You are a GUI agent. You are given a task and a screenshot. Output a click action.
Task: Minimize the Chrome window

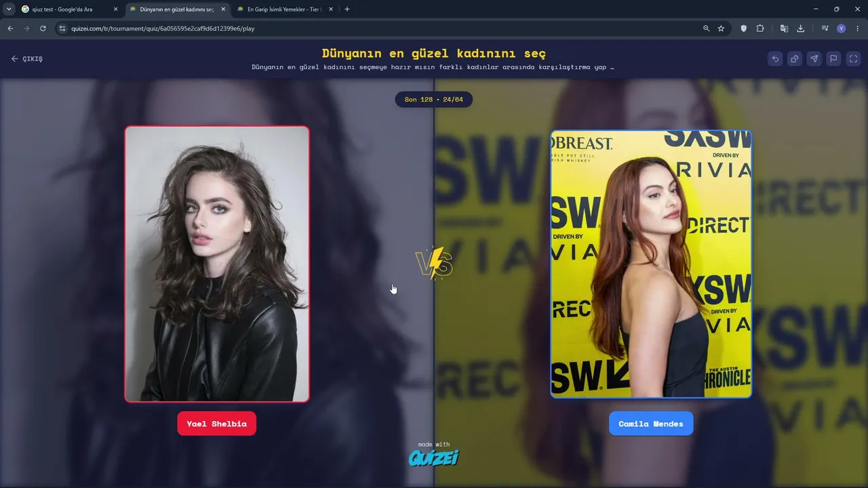tap(814, 9)
